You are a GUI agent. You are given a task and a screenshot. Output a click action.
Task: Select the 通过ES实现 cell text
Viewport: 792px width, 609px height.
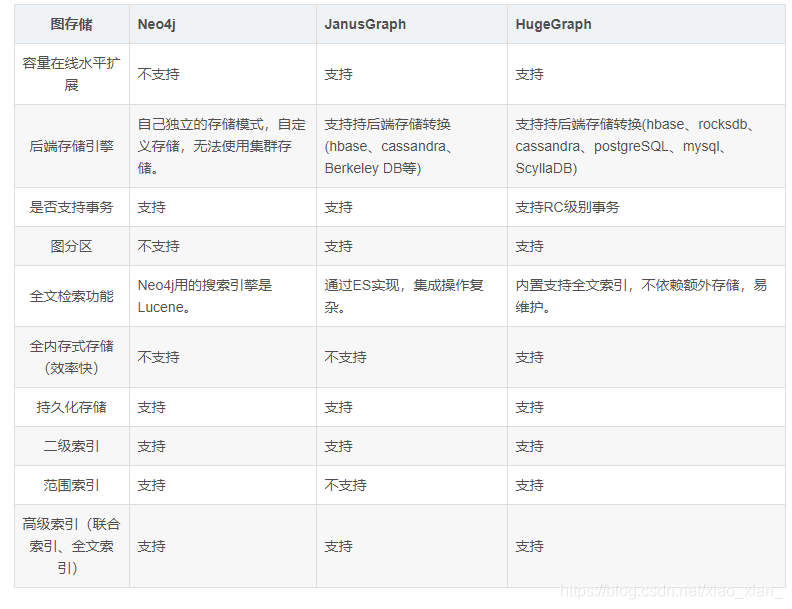[x=404, y=296]
